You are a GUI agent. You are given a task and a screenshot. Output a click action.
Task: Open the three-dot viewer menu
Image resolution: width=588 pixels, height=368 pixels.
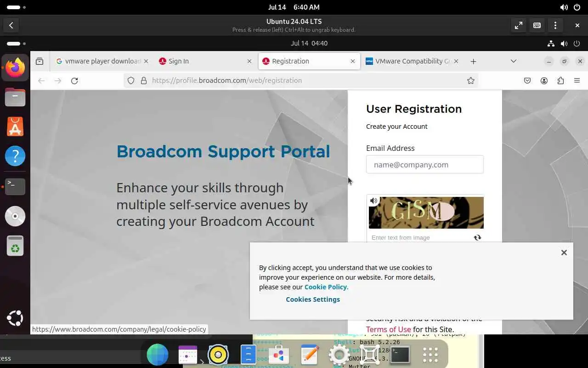(555, 25)
